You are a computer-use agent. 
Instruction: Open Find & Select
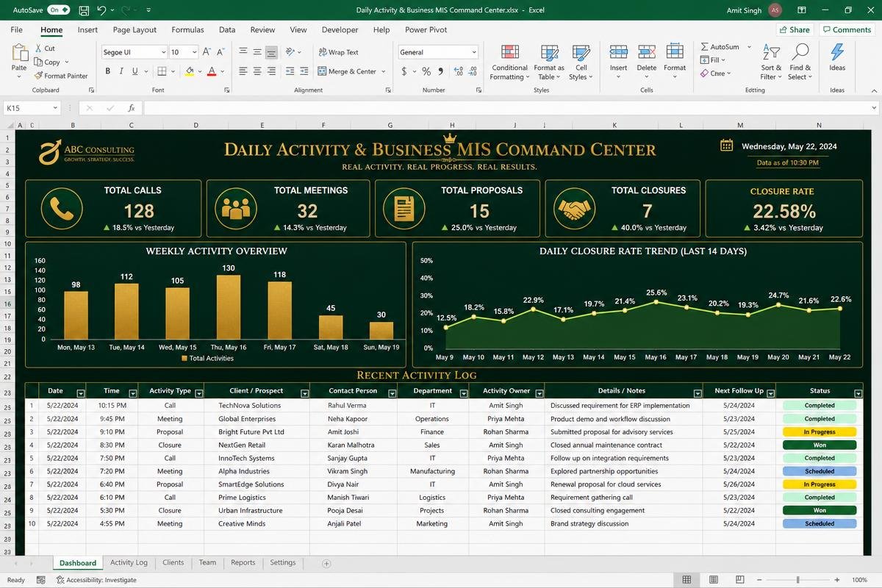[800, 62]
